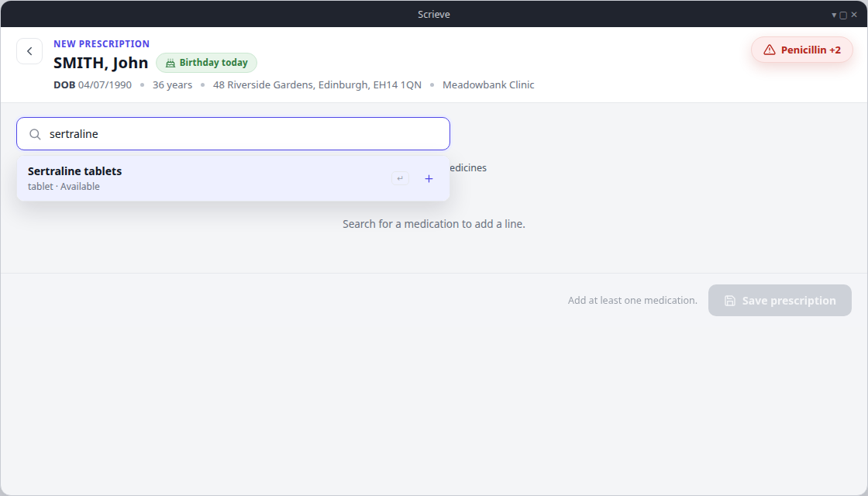Click the enter-key hint icon on the Sertraline result
The height and width of the screenshot is (496, 868).
[x=400, y=178]
